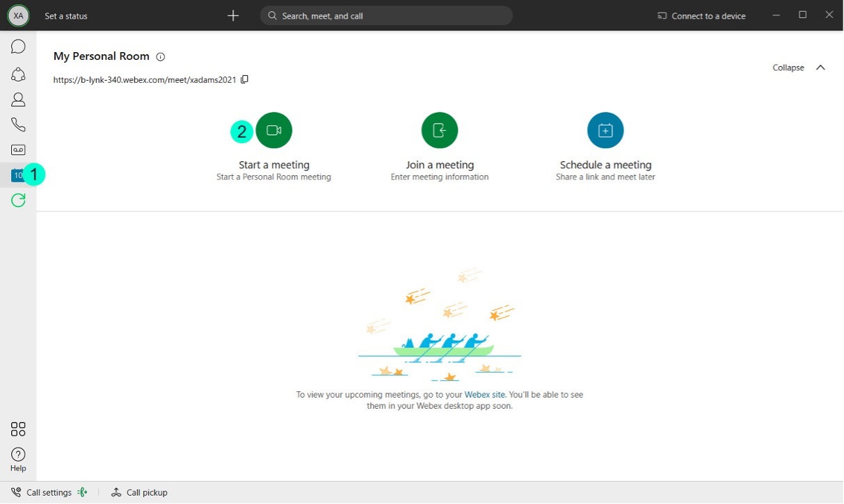
Task: Collapse the Personal Room panel chevron
Action: click(820, 67)
